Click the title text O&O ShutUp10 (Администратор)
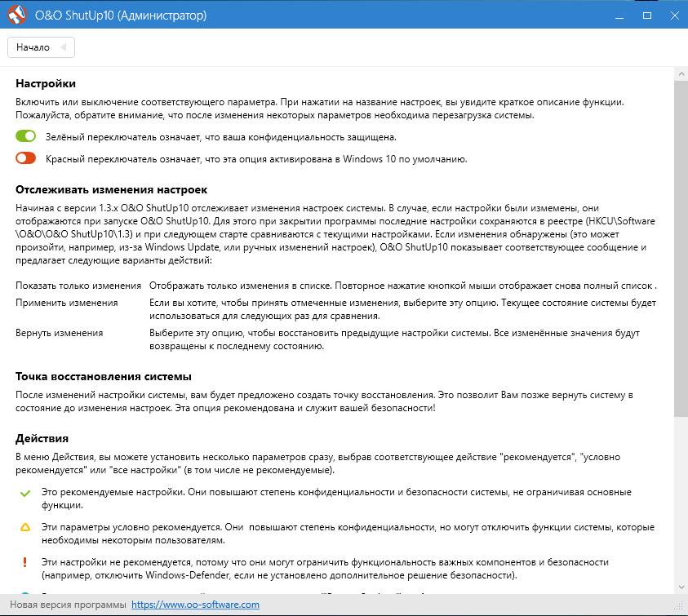 [x=121, y=16]
